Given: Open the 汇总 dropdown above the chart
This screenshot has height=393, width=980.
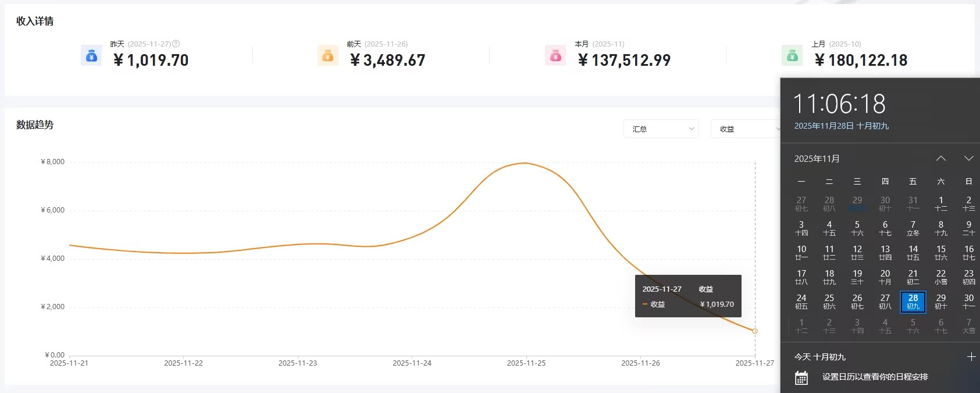Looking at the screenshot, I should click(x=661, y=129).
